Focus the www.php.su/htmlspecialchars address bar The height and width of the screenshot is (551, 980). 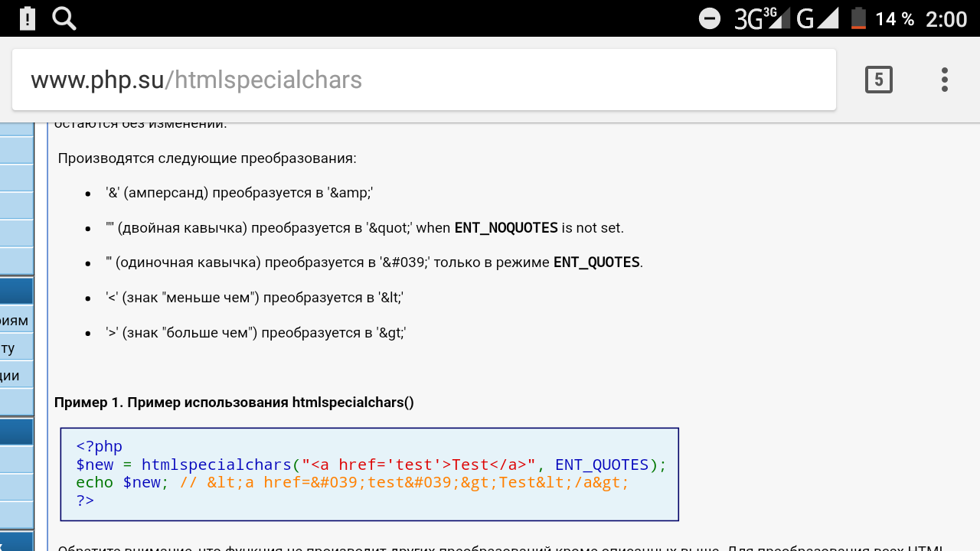click(x=421, y=80)
